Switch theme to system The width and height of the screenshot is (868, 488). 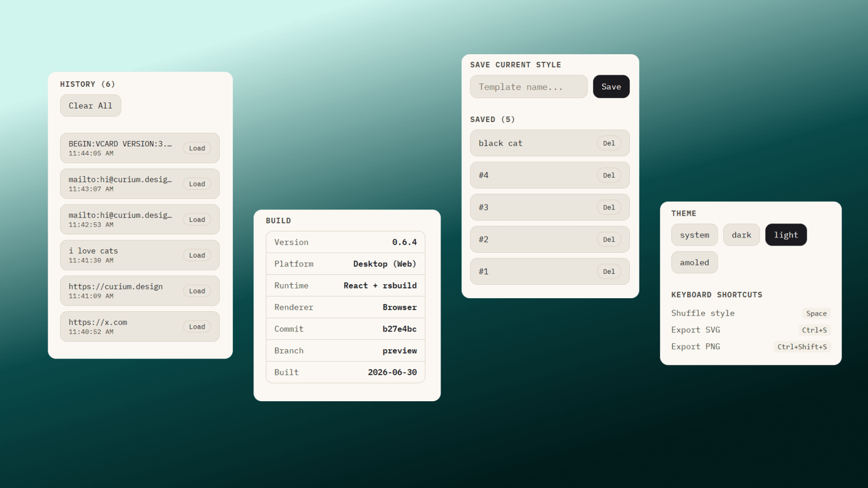coord(694,235)
